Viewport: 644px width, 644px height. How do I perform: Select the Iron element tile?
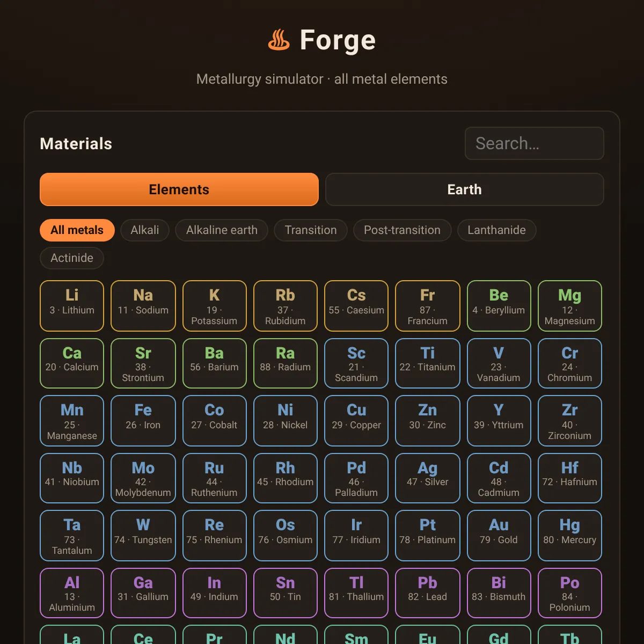[143, 421]
